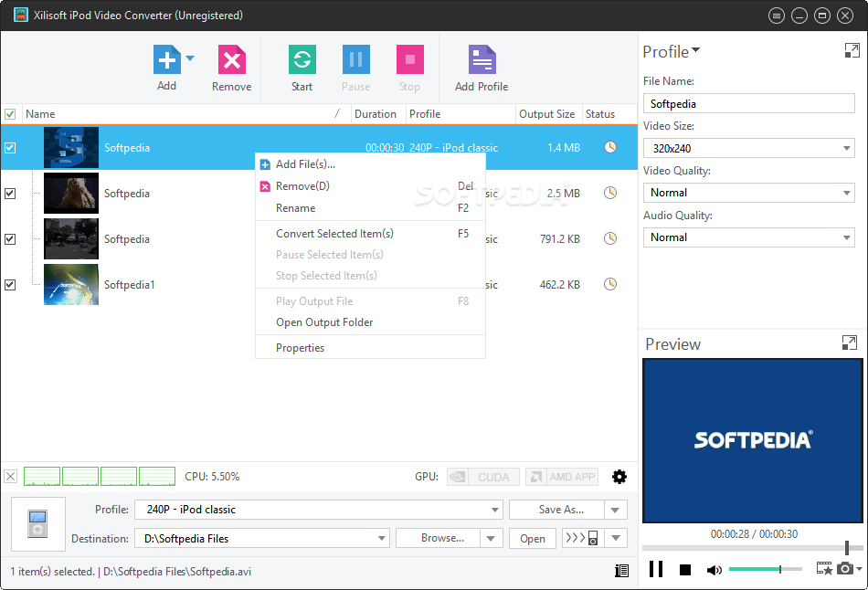This screenshot has height=590, width=868.
Task: Choose Remove(D) from context menu
Action: point(370,186)
